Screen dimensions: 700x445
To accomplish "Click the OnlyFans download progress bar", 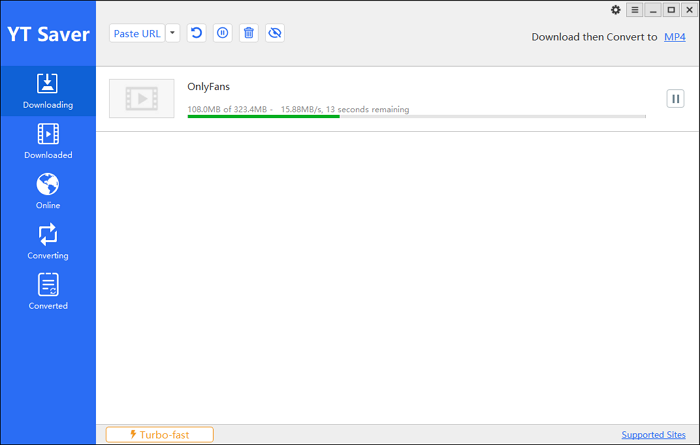I will (x=417, y=116).
